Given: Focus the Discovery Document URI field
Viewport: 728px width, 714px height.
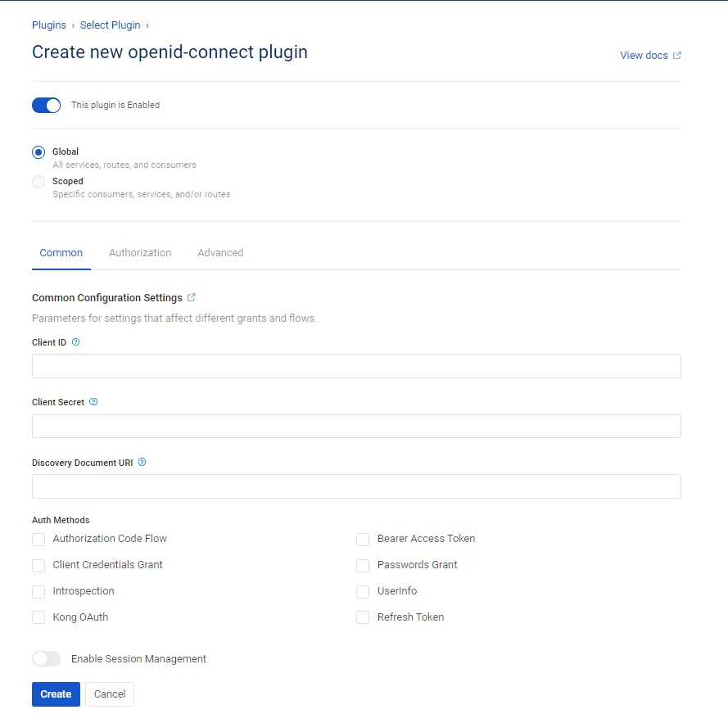Looking at the screenshot, I should [356, 486].
